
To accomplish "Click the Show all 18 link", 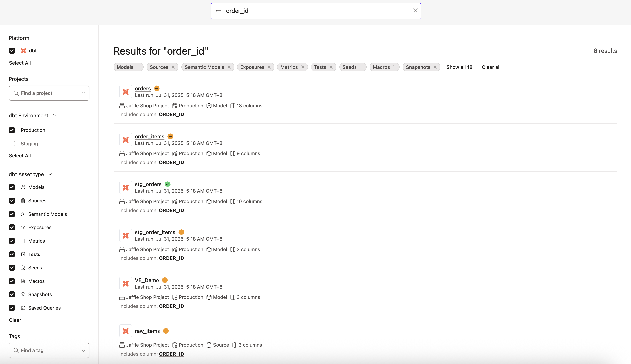I will pos(459,67).
